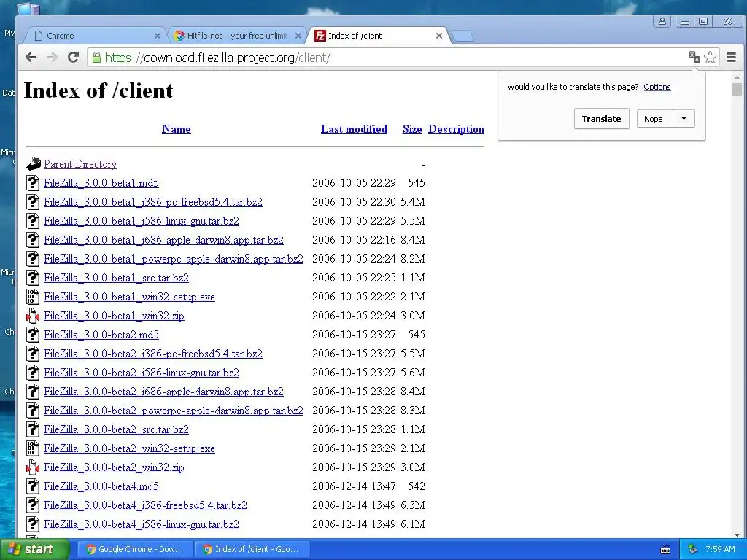The width and height of the screenshot is (747, 560).
Task: Close the Hitfile.net tab
Action: [x=298, y=36]
